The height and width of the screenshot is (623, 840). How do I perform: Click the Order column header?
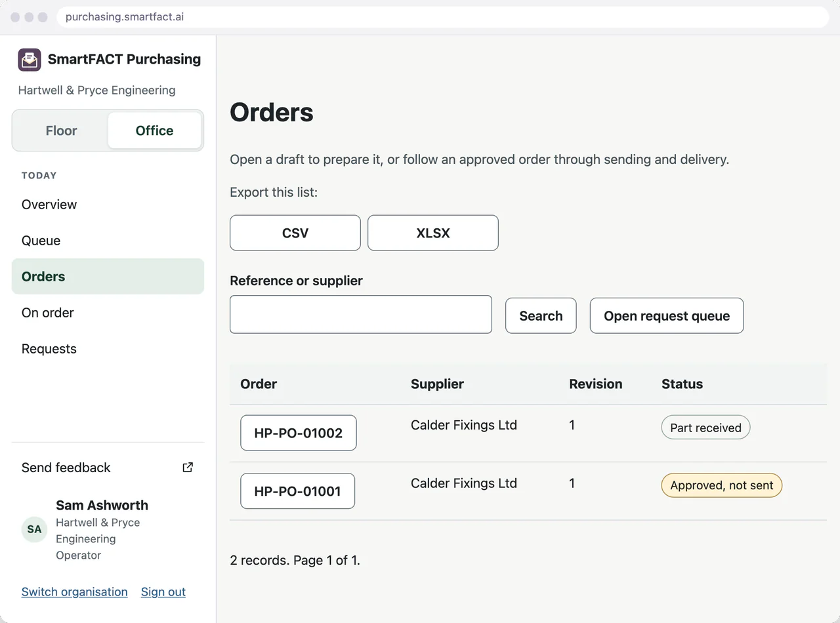[x=259, y=384]
